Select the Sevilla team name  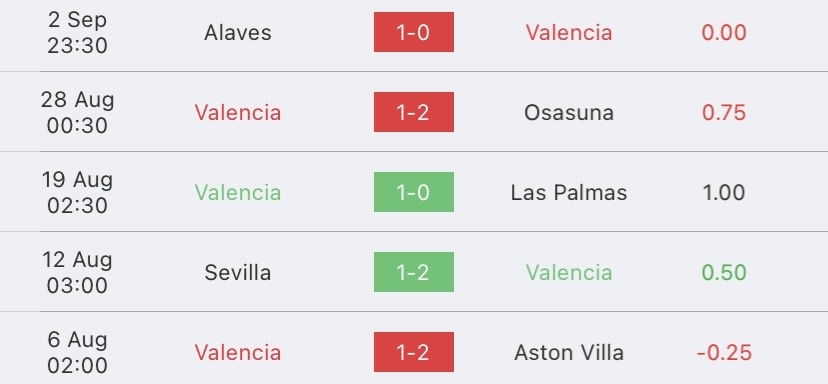(238, 273)
